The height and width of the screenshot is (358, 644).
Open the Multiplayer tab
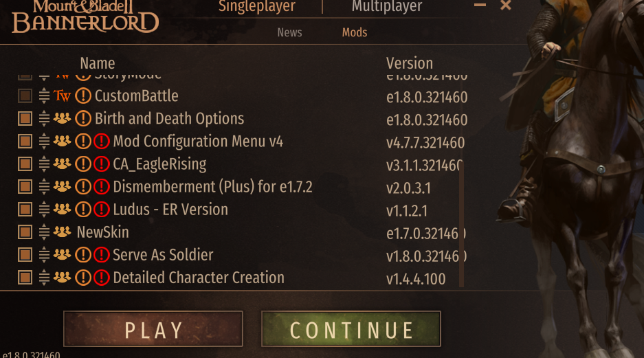point(387,6)
